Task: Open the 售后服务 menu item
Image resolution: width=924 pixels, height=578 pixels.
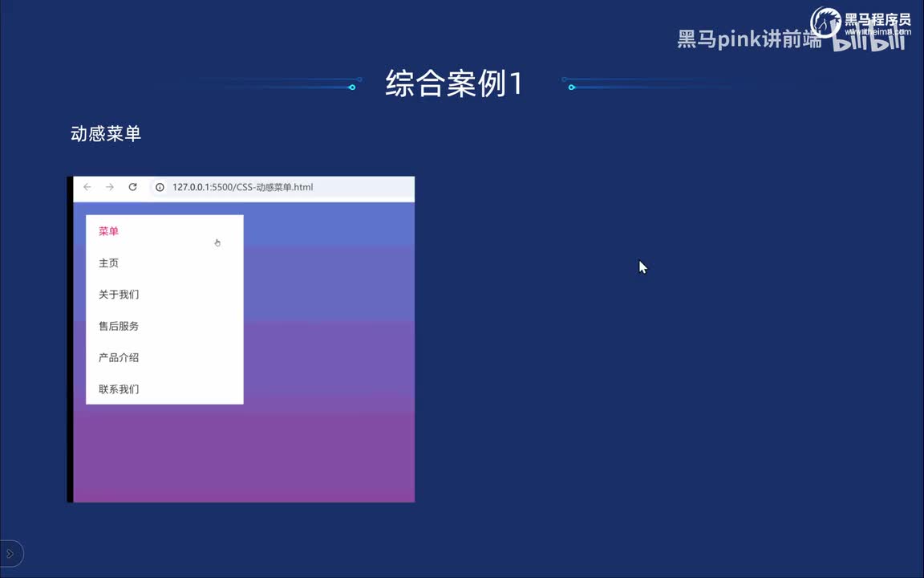Action: pyautogui.click(x=119, y=326)
